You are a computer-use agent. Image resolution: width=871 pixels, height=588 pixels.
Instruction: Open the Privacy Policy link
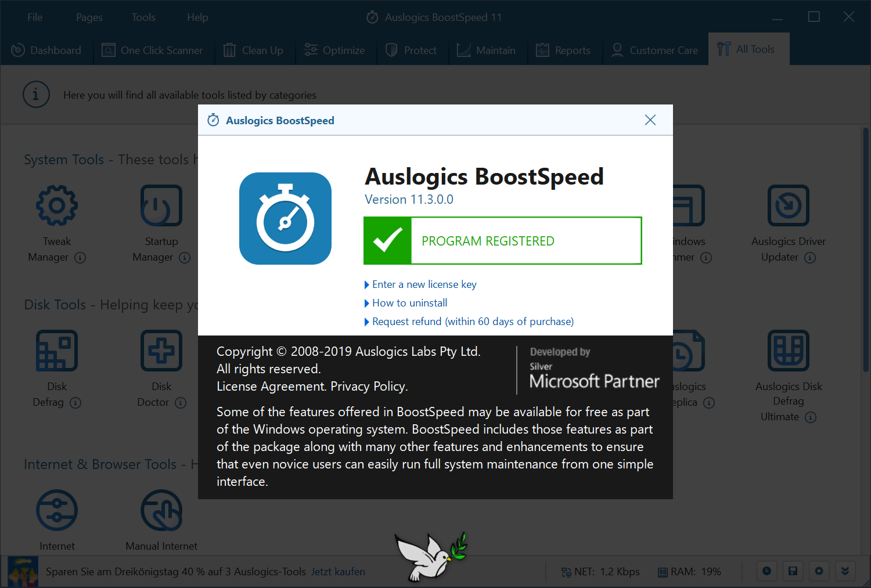pos(369,387)
